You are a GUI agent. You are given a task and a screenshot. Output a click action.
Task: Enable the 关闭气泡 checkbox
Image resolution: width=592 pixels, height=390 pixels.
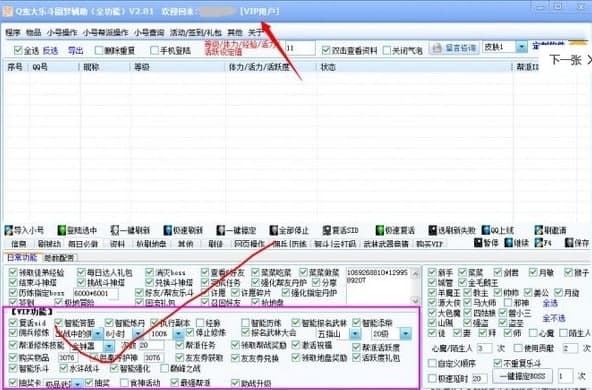tap(387, 50)
